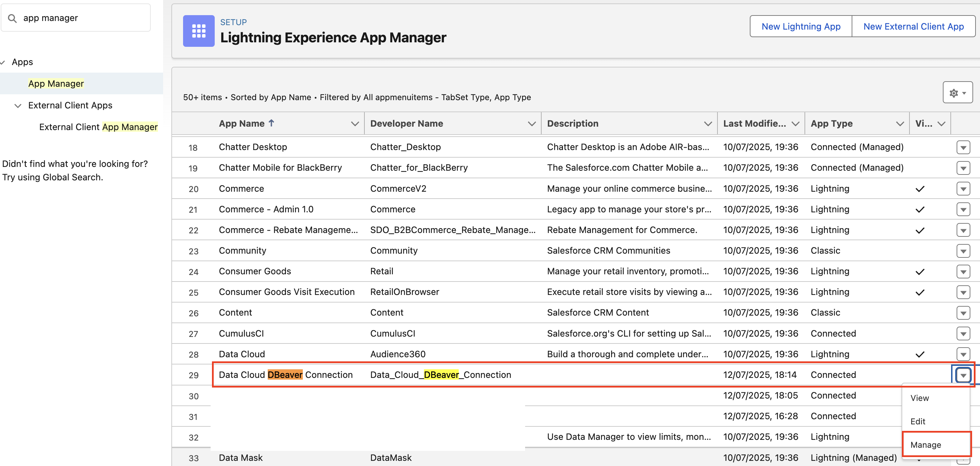Click the Consumer Goods row visible checkmark

point(919,272)
